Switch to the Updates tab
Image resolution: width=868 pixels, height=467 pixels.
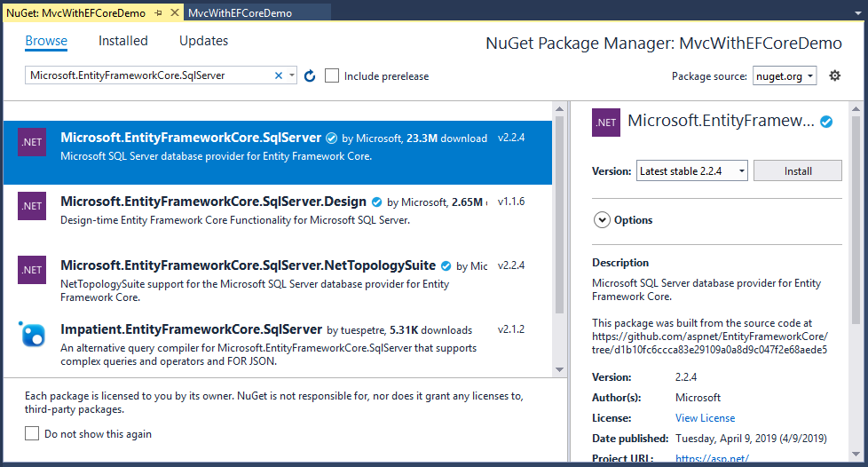pos(204,41)
